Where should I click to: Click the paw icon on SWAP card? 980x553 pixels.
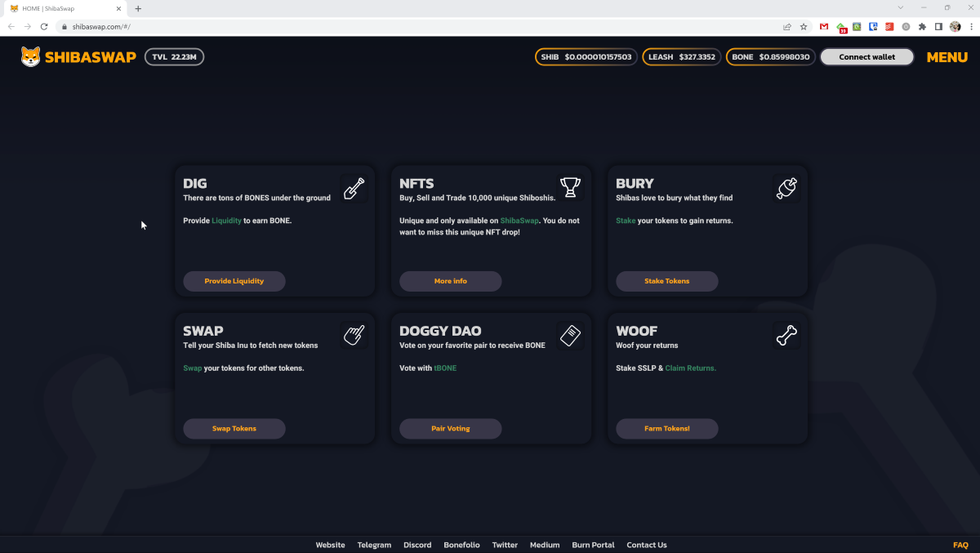click(354, 335)
